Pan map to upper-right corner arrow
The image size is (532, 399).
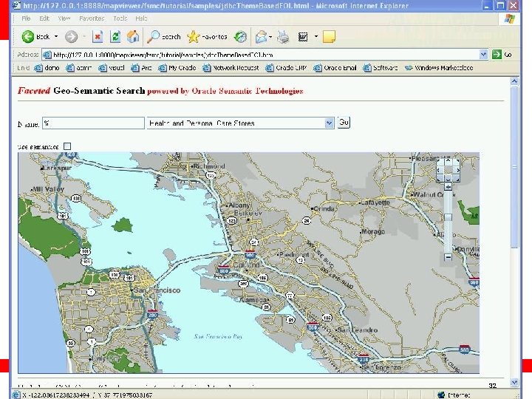(457, 161)
